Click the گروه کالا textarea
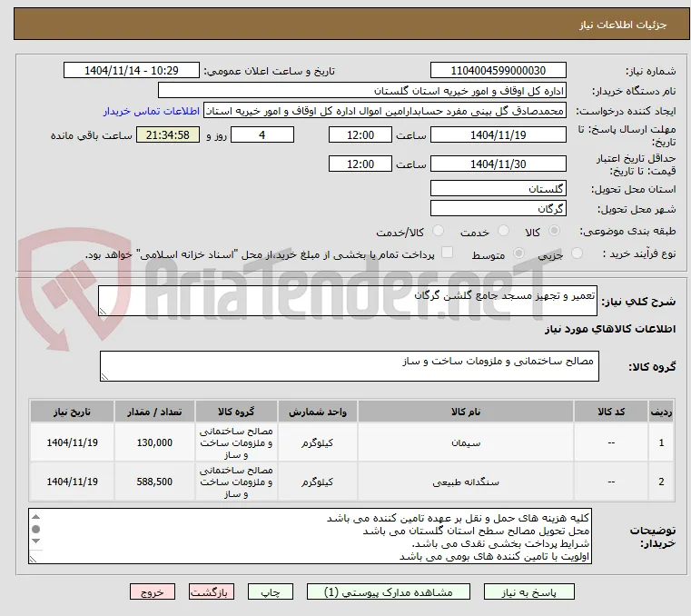Viewport: 691px width, 616px height. [349, 366]
